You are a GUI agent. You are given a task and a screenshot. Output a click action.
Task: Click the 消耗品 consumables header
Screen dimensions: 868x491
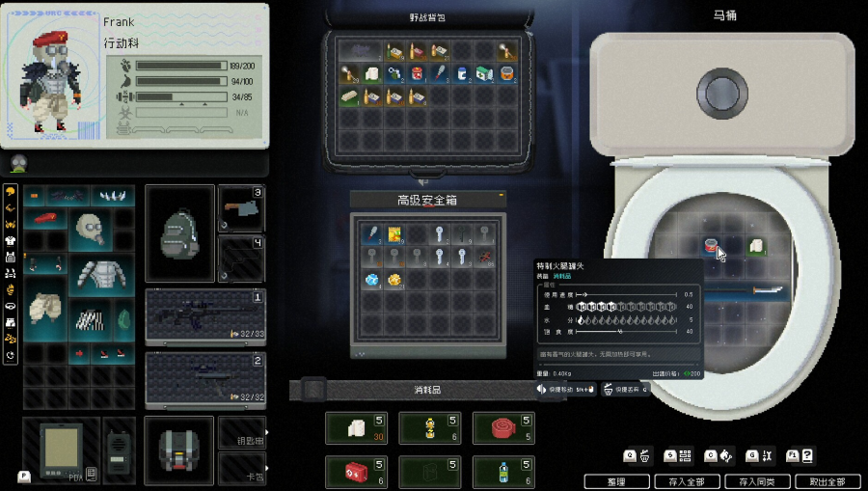coord(427,390)
